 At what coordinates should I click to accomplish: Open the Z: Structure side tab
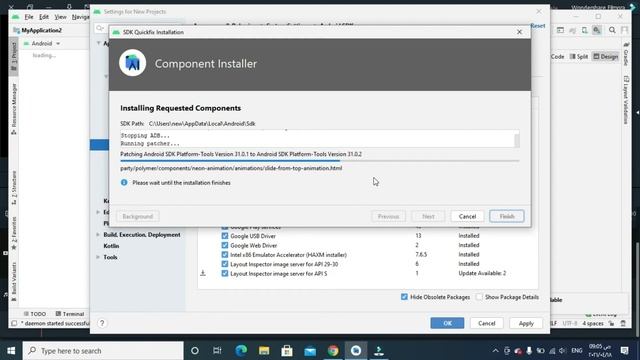13,187
